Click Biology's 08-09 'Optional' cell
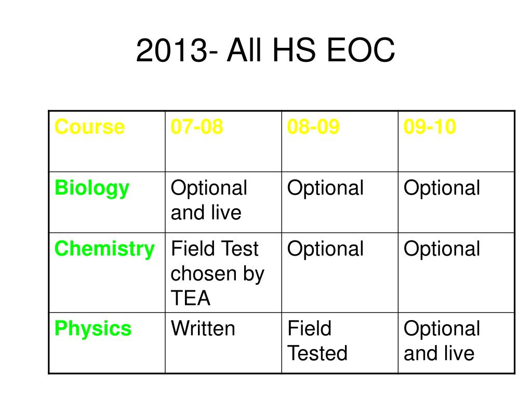The width and height of the screenshot is (532, 399). [x=340, y=202]
